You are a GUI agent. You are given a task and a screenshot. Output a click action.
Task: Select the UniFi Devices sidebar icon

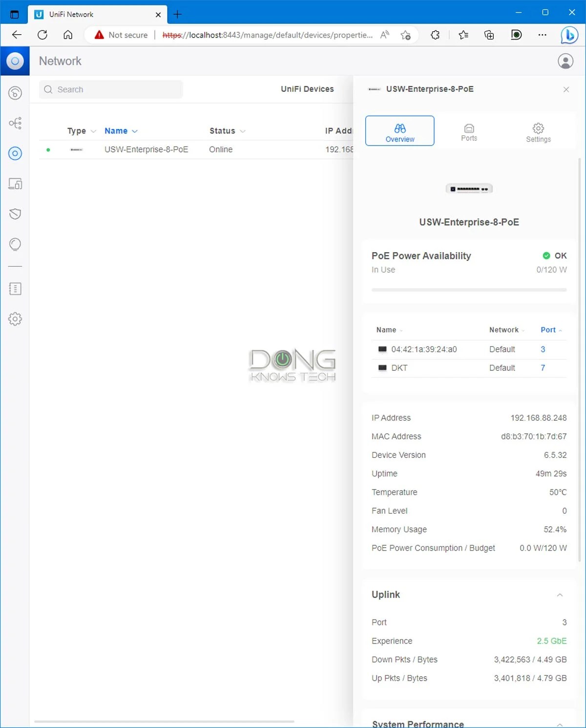(15, 153)
